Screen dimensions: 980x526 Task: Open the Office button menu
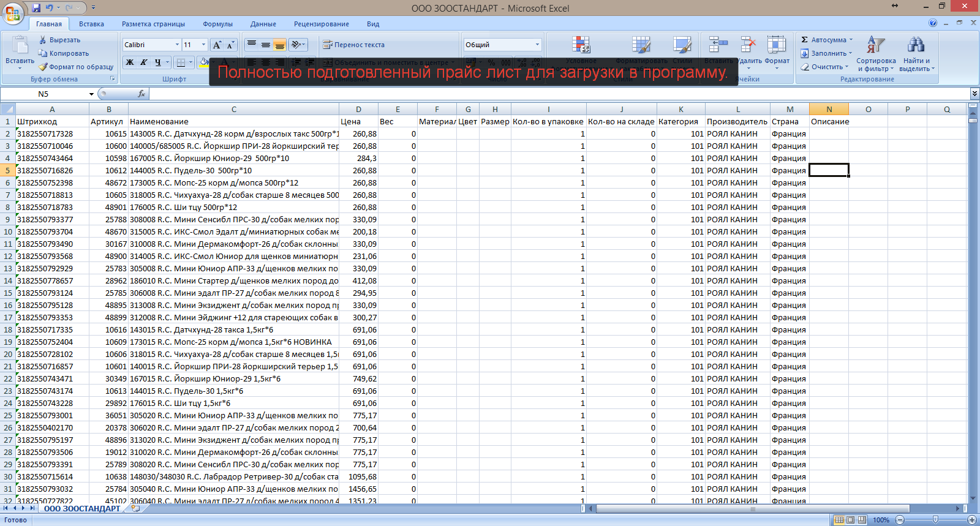coord(13,13)
